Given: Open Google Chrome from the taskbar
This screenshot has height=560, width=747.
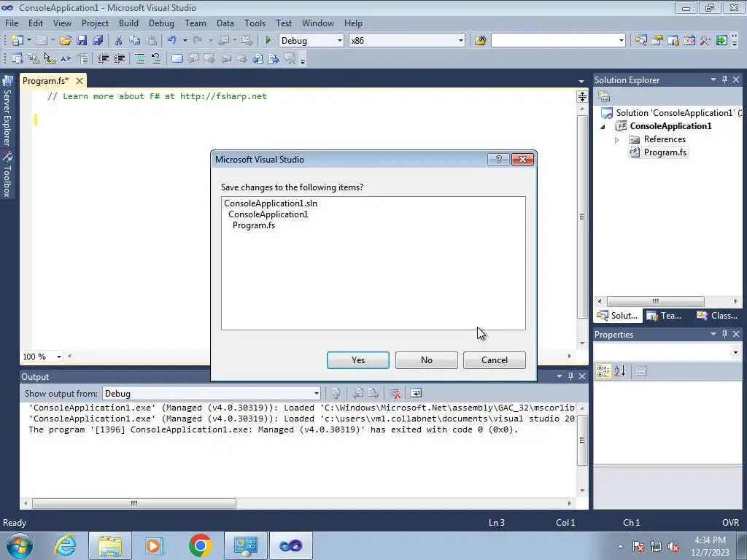Looking at the screenshot, I should [x=200, y=545].
